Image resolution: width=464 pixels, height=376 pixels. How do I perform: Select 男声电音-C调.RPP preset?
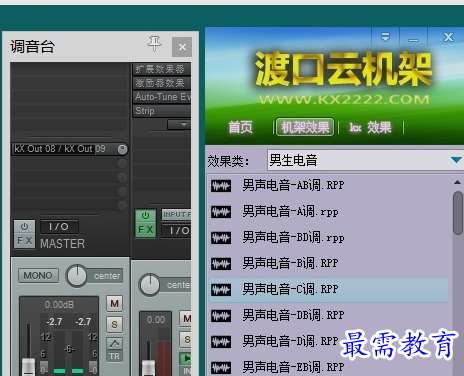[328, 289]
